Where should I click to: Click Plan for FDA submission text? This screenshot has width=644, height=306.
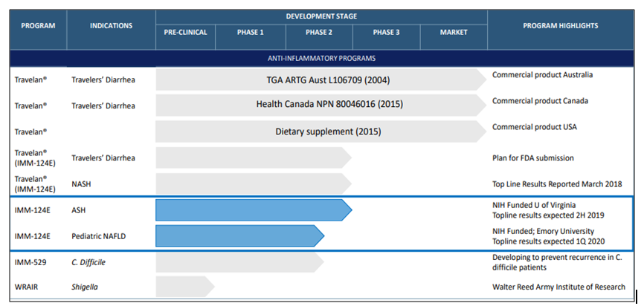[x=533, y=158]
